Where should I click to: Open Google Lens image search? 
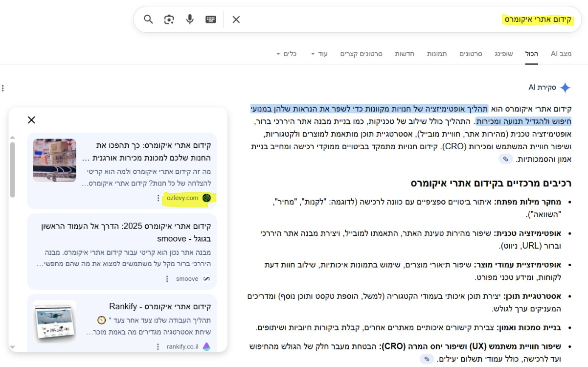point(169,19)
